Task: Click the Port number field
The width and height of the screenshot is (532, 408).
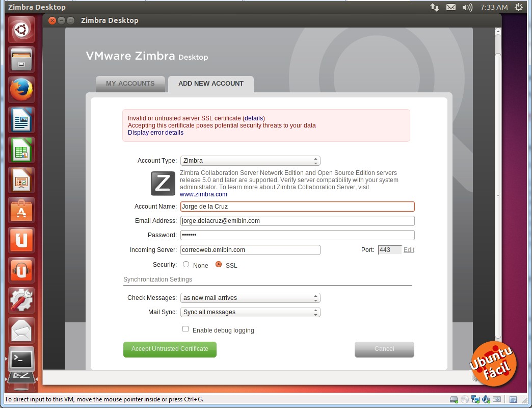Action: tap(390, 250)
